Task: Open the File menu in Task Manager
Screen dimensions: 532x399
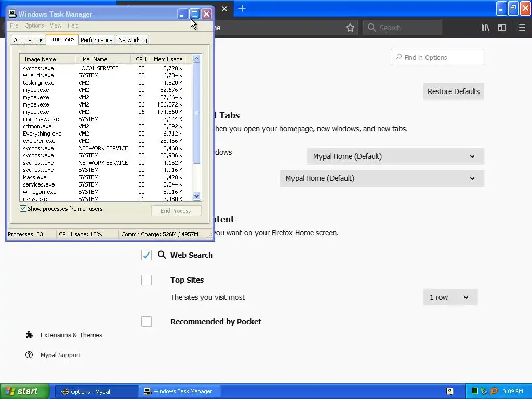Action: click(14, 25)
